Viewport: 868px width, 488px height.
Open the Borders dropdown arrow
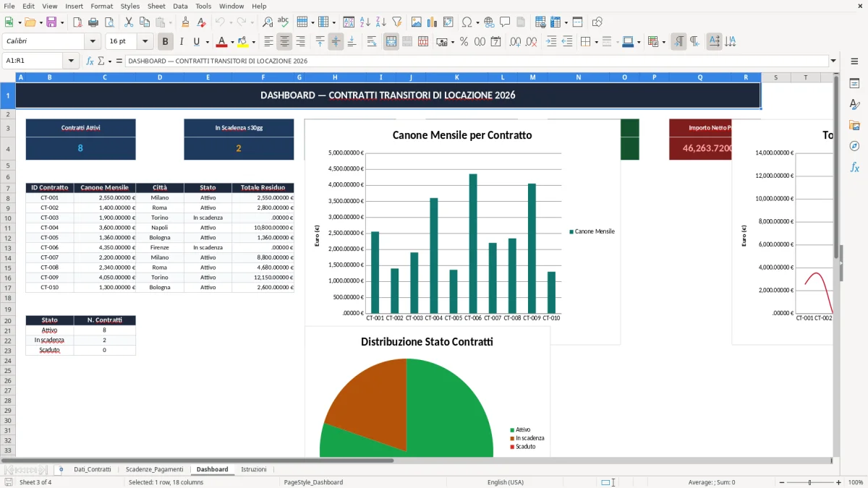[596, 42]
